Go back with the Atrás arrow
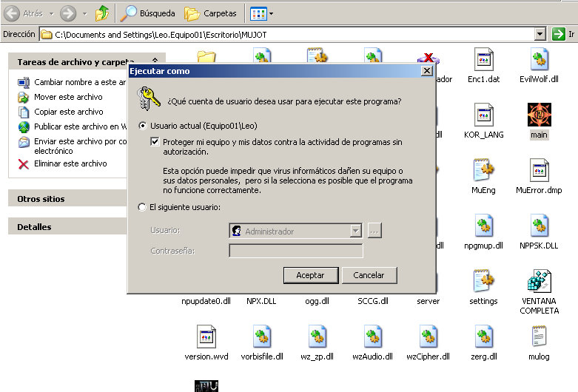The height and width of the screenshot is (392, 578). tap(24, 13)
